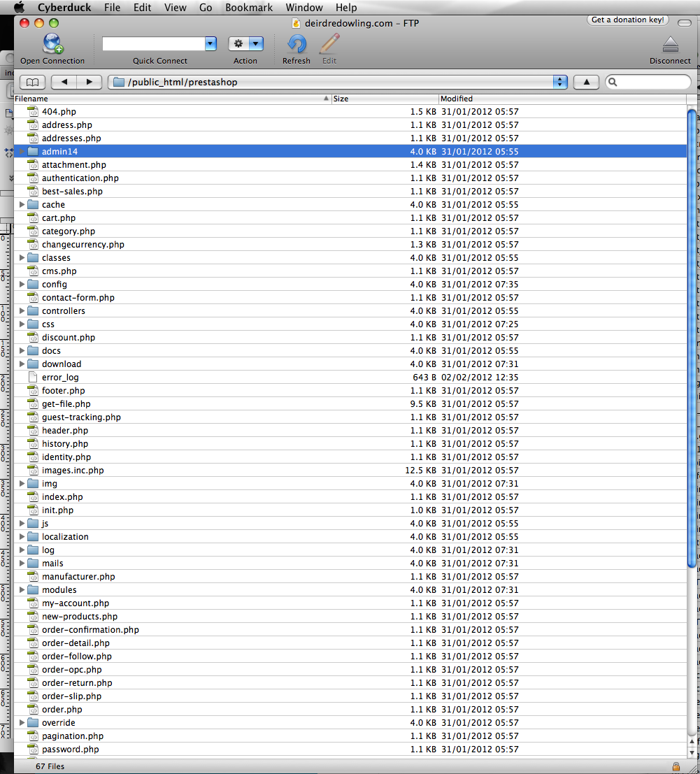Click the index.php file icon
The width and height of the screenshot is (700, 774).
click(33, 496)
